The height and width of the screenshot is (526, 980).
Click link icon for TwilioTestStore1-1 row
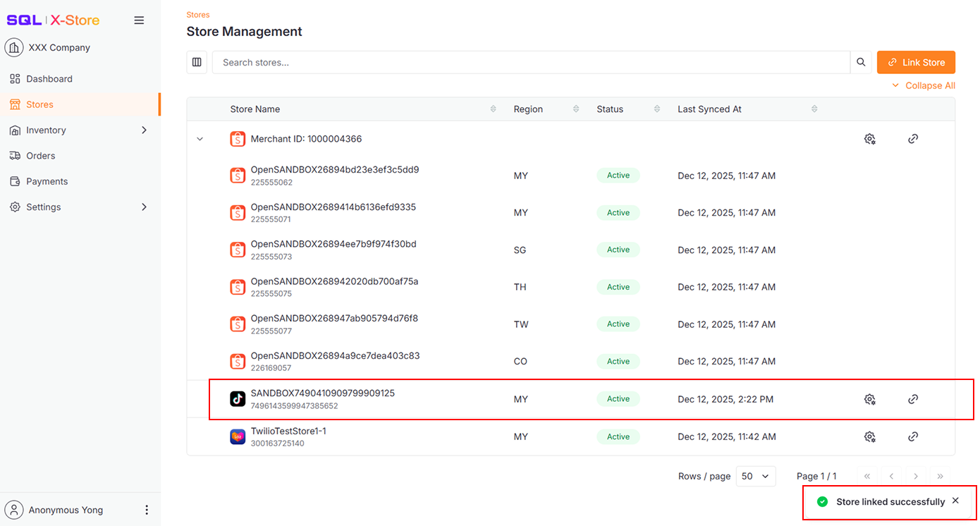913,436
